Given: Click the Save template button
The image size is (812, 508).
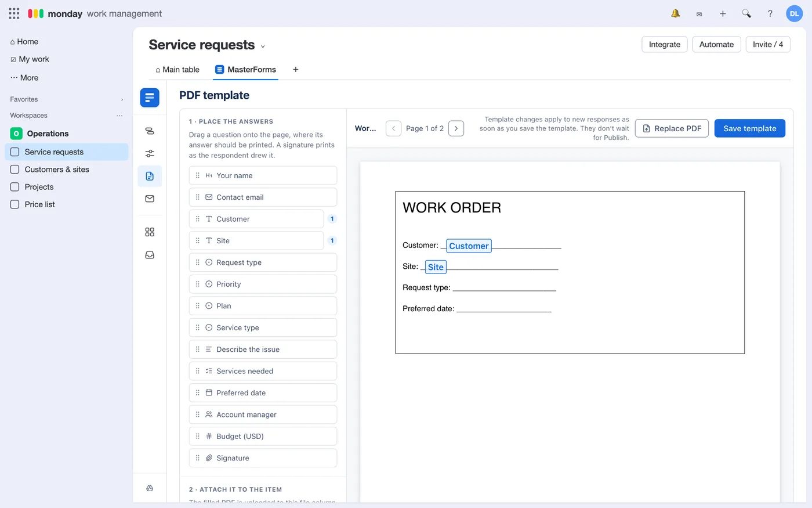Looking at the screenshot, I should 750,128.
